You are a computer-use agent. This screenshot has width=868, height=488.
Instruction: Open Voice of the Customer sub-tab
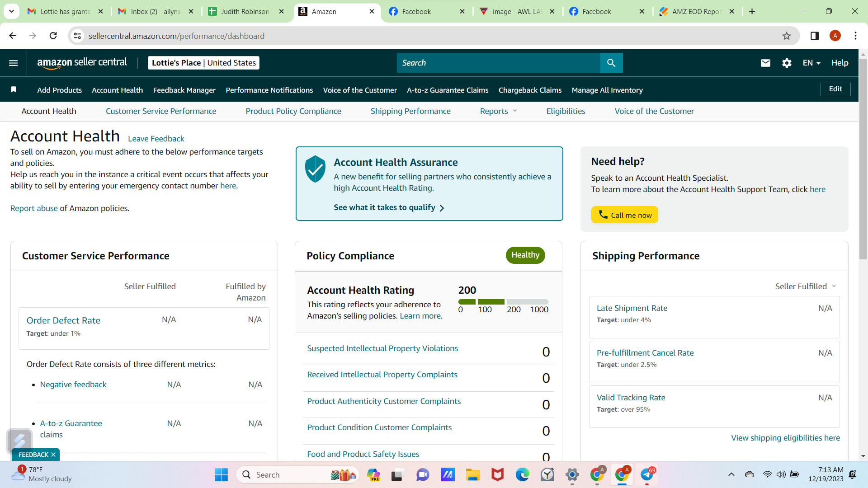[x=654, y=111]
